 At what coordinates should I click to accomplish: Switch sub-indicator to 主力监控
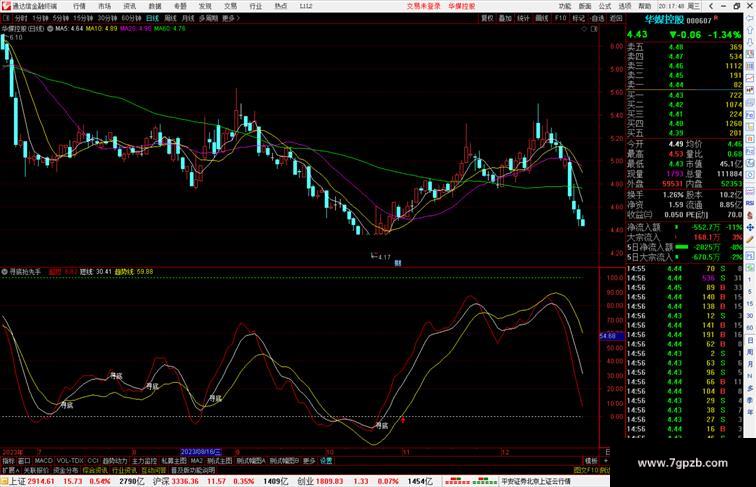[x=144, y=461]
